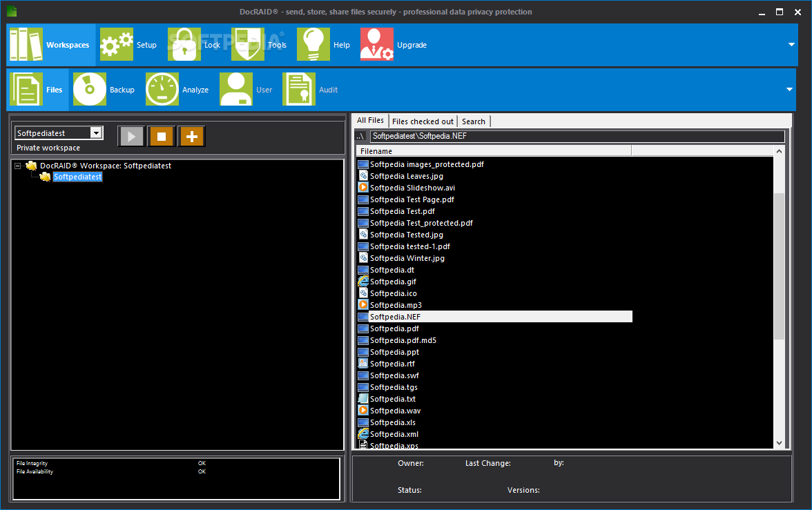This screenshot has height=510, width=812.
Task: Expand the top ribbon overflow arrow
Action: pyautogui.click(x=791, y=45)
